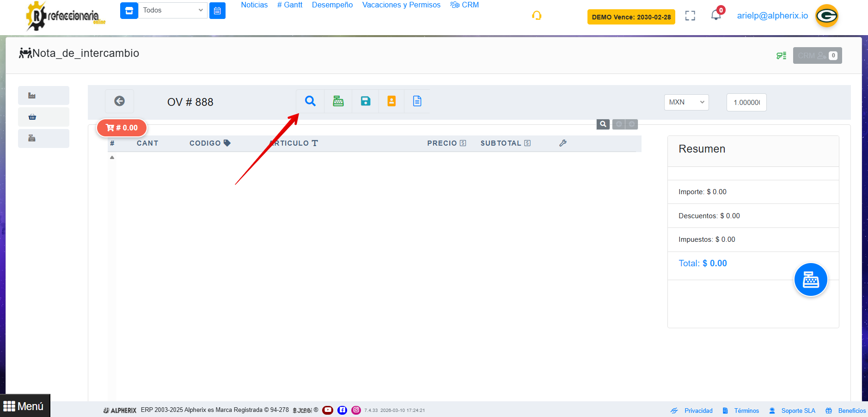
Task: Click the blue round cash register button
Action: click(810, 280)
